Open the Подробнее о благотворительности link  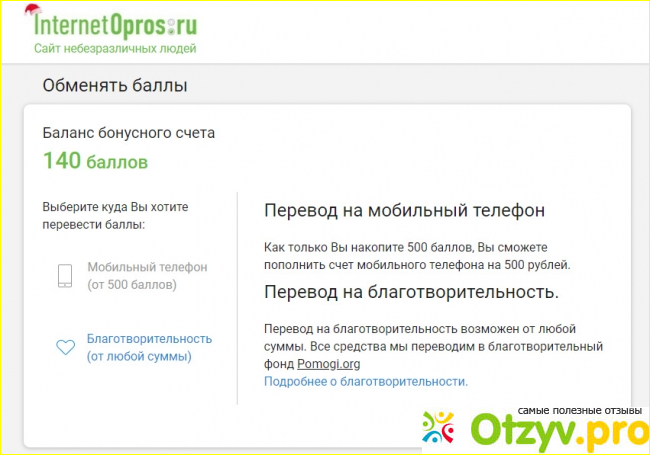[365, 381]
